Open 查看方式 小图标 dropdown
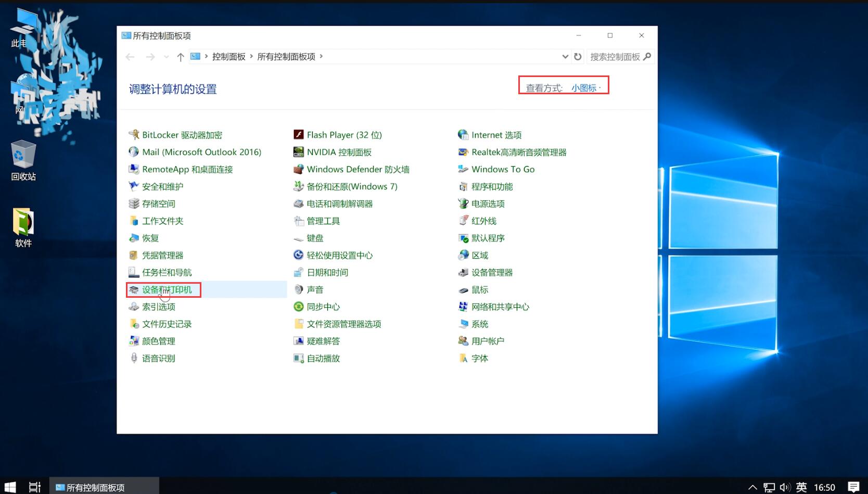Screen dimensions: 868x494 [x=586, y=88]
